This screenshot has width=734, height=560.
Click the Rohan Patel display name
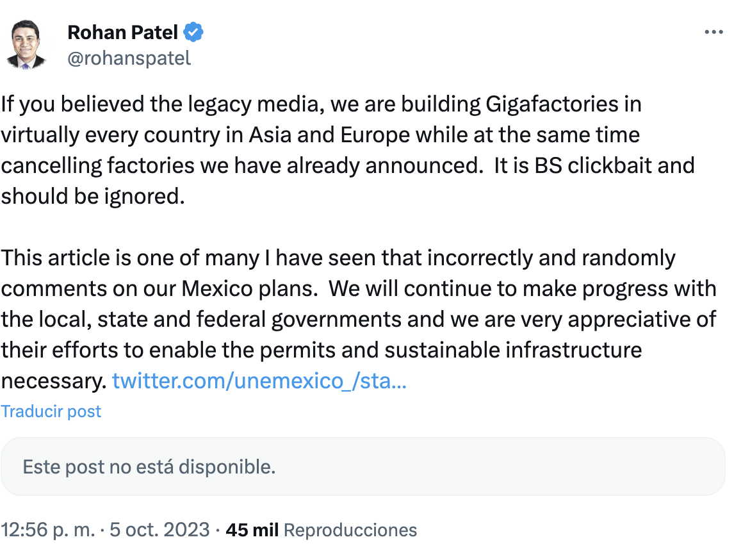click(x=122, y=31)
